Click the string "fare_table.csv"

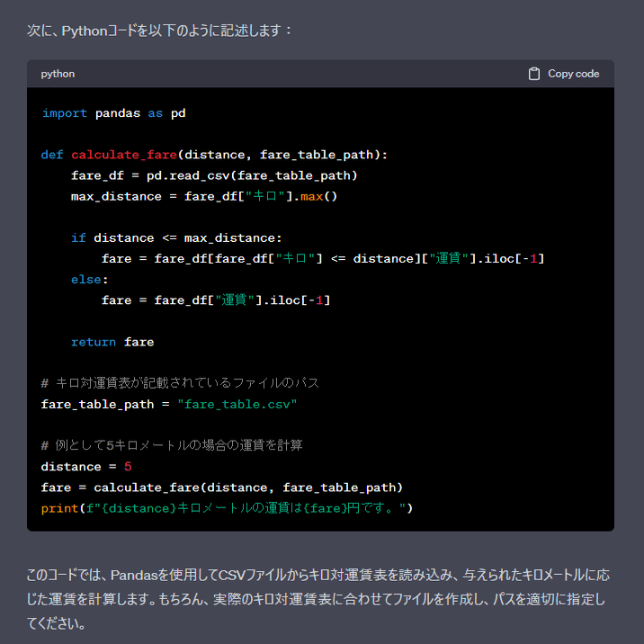pos(237,405)
